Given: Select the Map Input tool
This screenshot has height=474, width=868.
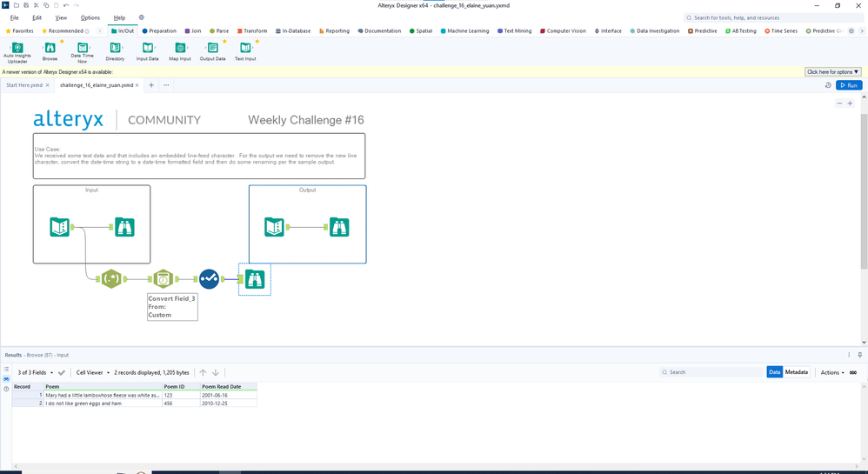Looking at the screenshot, I should 180,51.
